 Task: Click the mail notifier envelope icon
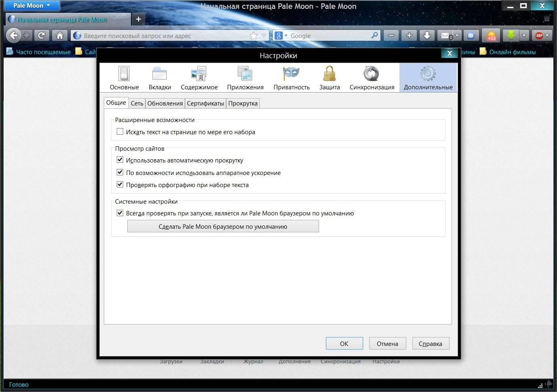click(x=446, y=36)
